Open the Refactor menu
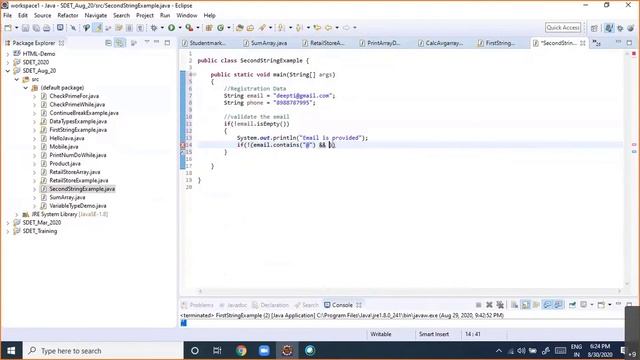The width and height of the screenshot is (640, 360). click(68, 16)
